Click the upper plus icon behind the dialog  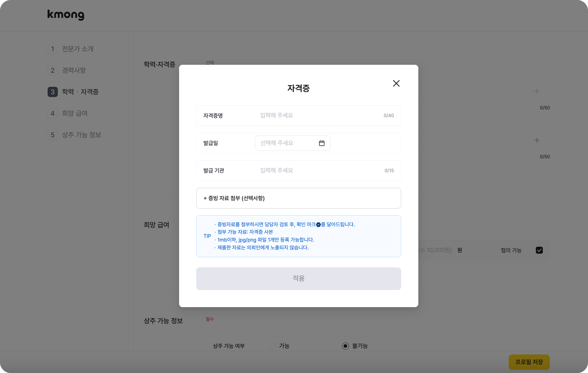[x=537, y=91]
